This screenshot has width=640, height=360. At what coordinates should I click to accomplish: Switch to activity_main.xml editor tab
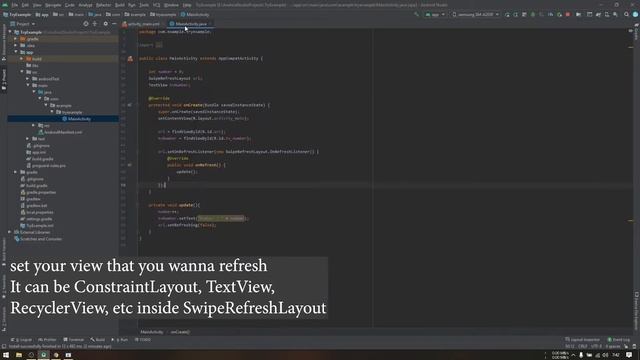pyautogui.click(x=141, y=24)
